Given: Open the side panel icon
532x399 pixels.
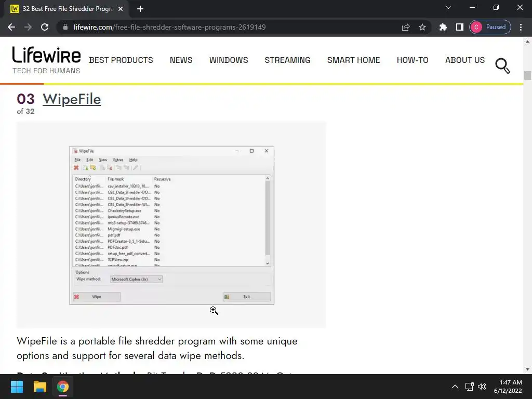Looking at the screenshot, I should 459,27.
